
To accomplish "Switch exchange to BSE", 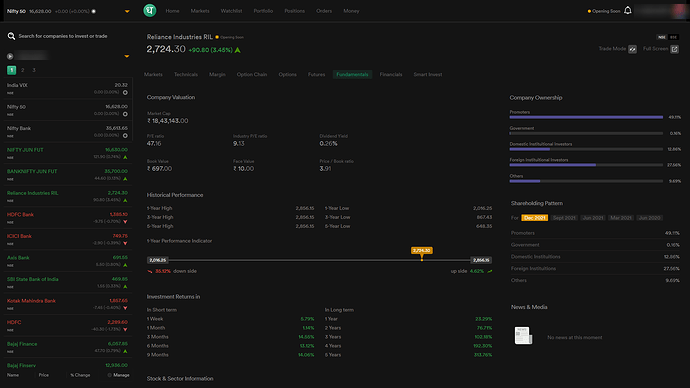I will (673, 37).
